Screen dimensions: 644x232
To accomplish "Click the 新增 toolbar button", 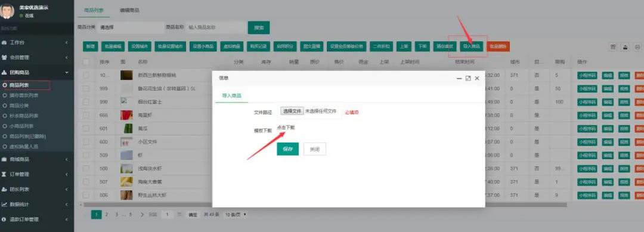I will (91, 47).
